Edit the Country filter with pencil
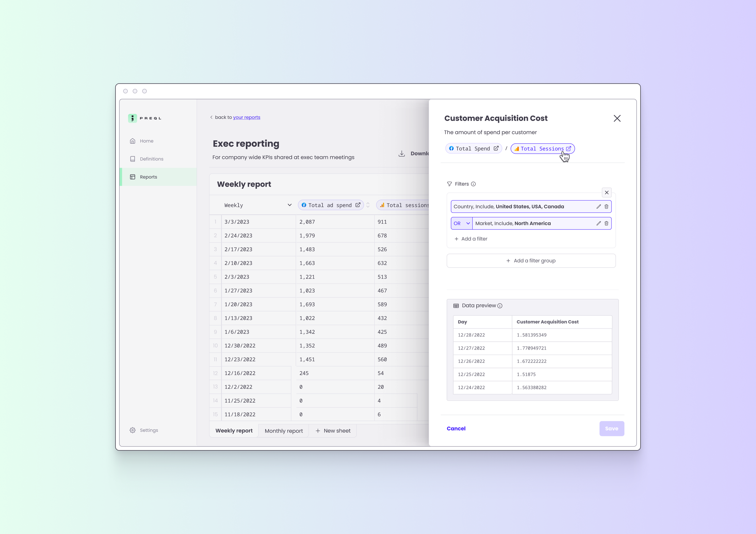Screen dimensions: 756x534 click(x=599, y=207)
